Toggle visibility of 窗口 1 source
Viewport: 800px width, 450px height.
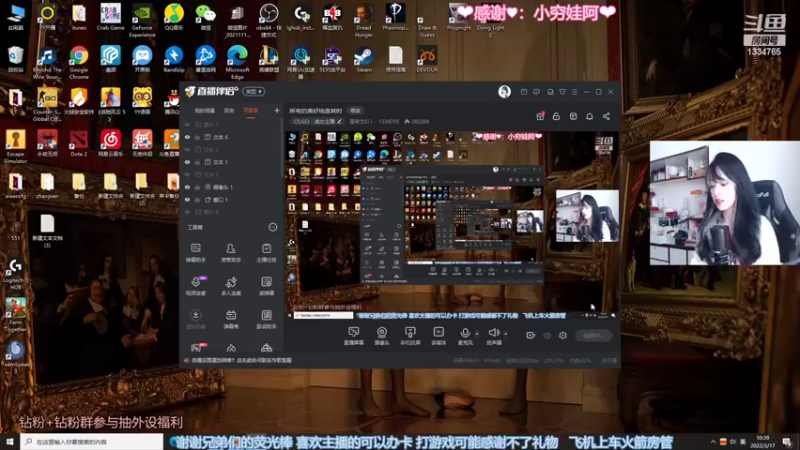(x=187, y=199)
